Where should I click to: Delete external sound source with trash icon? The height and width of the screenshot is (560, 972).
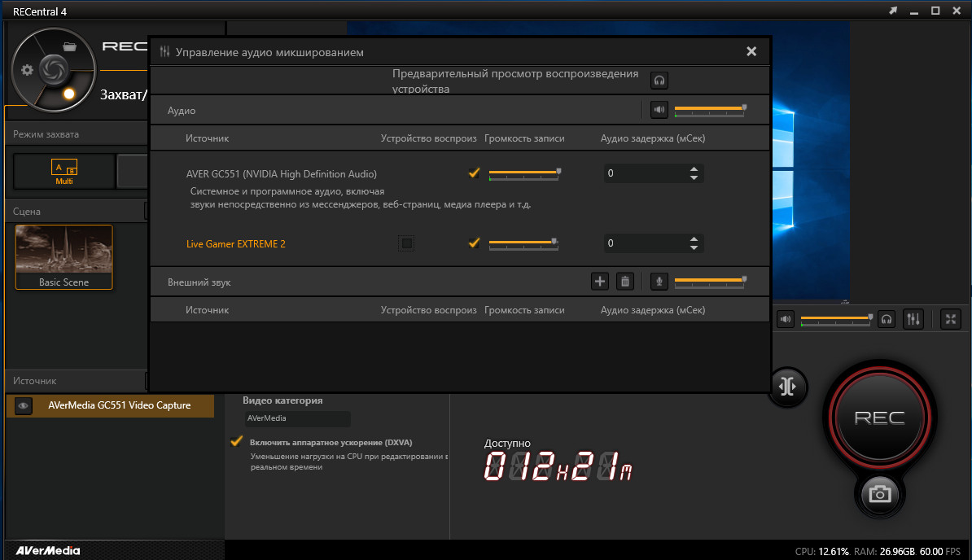[x=625, y=282]
